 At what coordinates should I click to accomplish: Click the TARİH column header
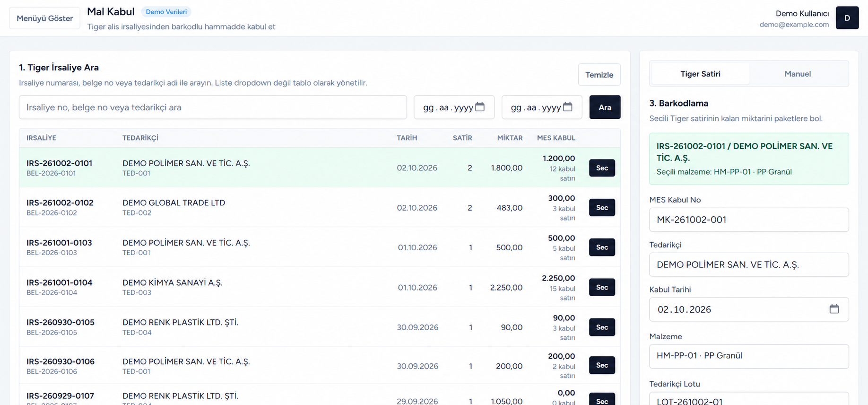407,138
